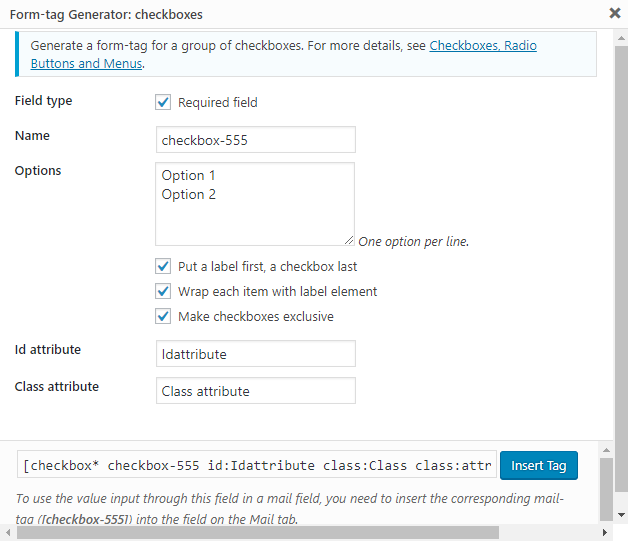Screen dimensions: 628x541
Task: Close the Form-tag Generator dialog
Action: 614,13
